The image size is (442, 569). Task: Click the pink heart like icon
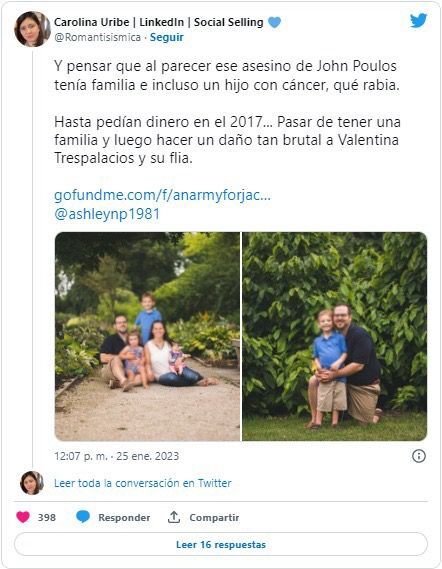[23, 517]
